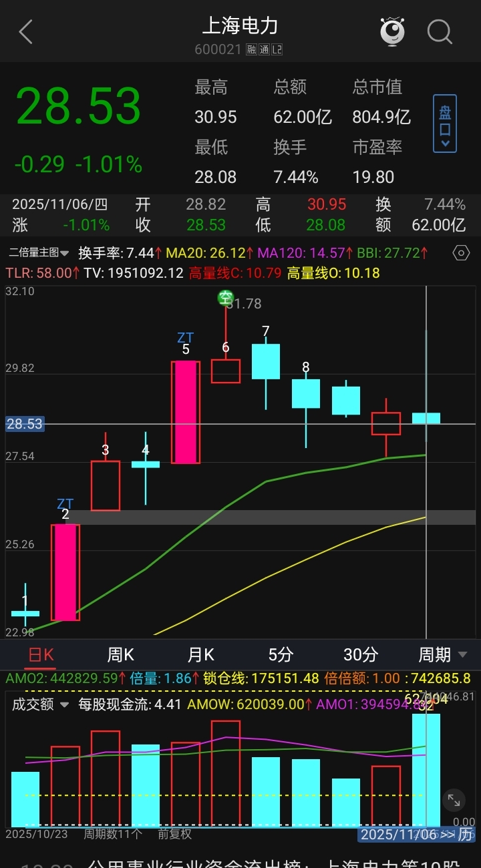Tap 市盈率 value 19.80
The height and width of the screenshot is (868, 481).
coord(373,177)
